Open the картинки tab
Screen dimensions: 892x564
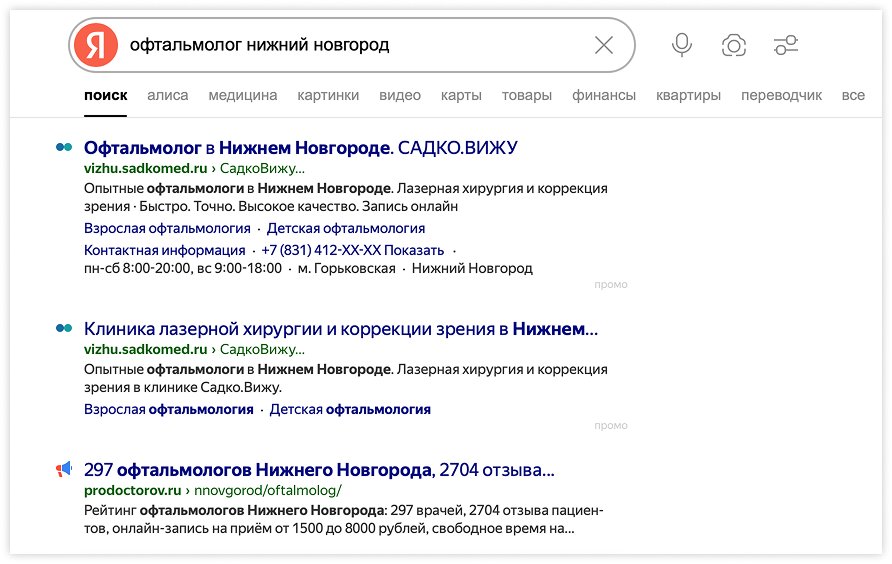coord(328,95)
